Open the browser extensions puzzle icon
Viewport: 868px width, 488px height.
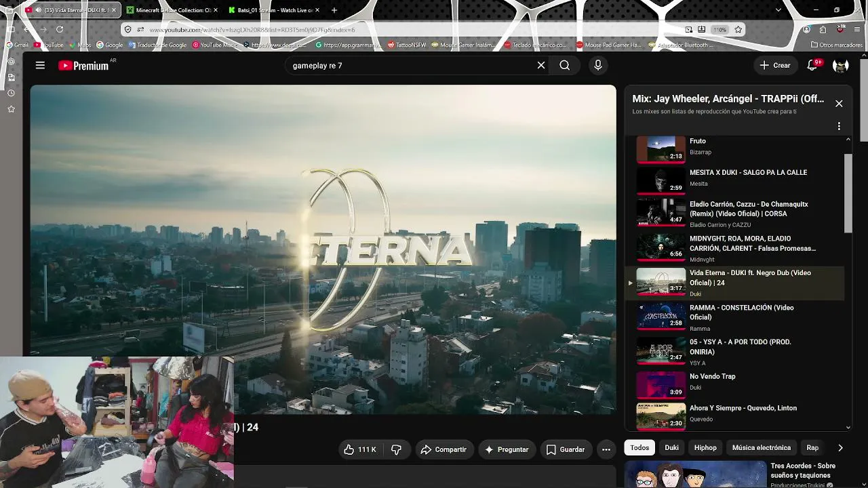(823, 29)
